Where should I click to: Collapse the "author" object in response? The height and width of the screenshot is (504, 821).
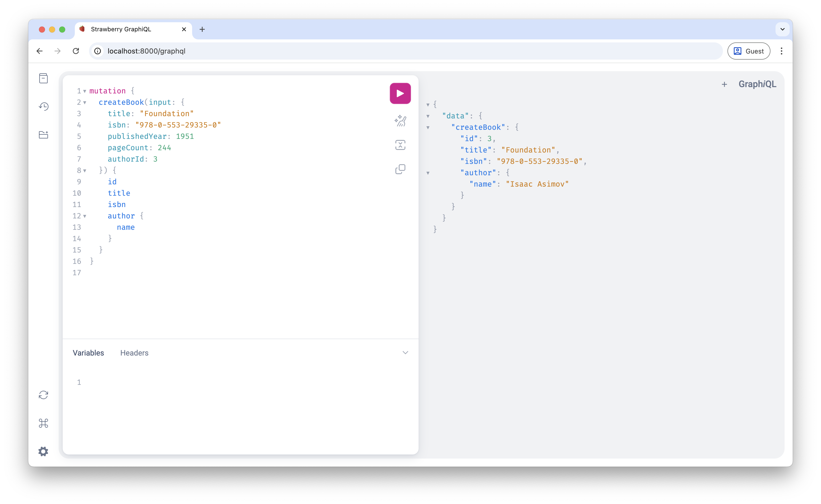coord(428,173)
